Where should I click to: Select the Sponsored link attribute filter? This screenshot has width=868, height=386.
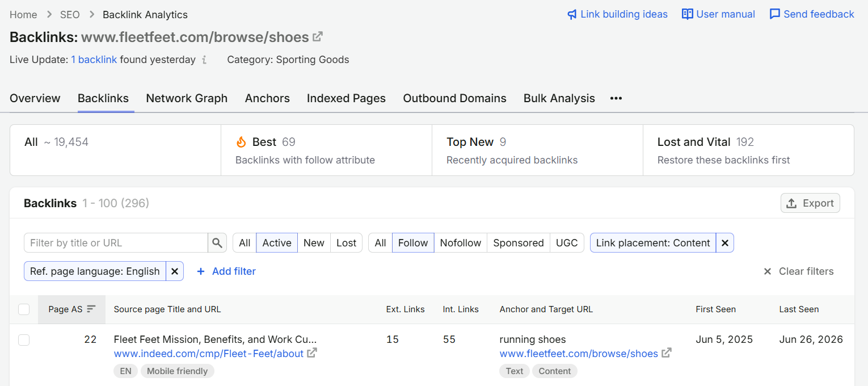click(519, 243)
